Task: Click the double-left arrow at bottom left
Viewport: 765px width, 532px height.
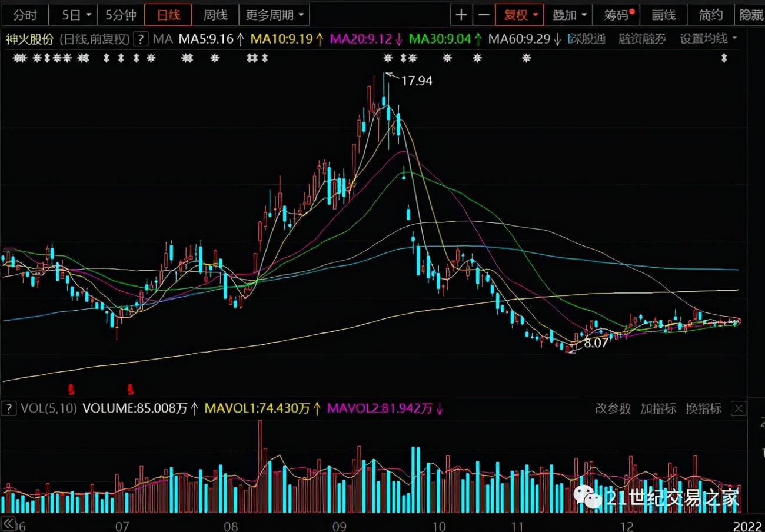Action: coord(8,524)
